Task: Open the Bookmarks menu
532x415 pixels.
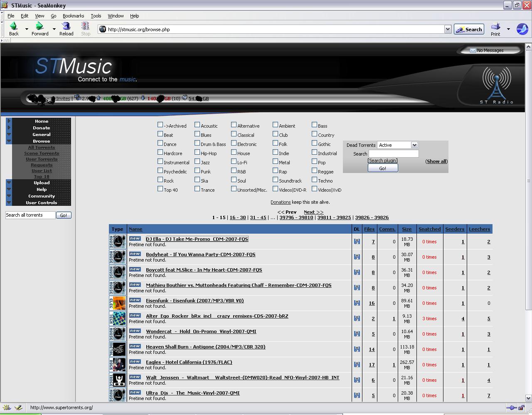Action: (73, 16)
